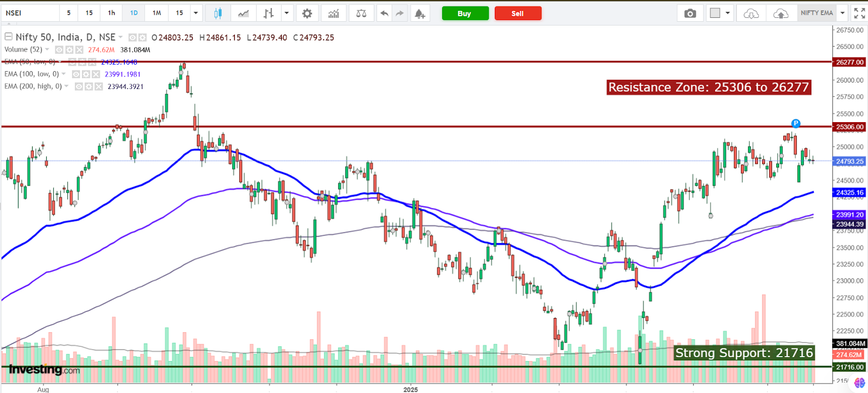Select the Candles chart style icon
This screenshot has height=393, width=868.
click(x=218, y=14)
